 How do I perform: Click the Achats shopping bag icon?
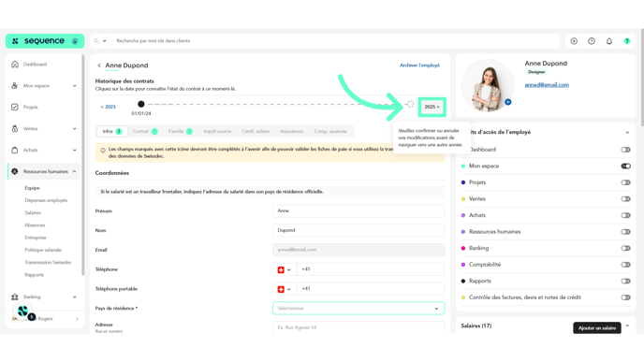[x=15, y=150]
